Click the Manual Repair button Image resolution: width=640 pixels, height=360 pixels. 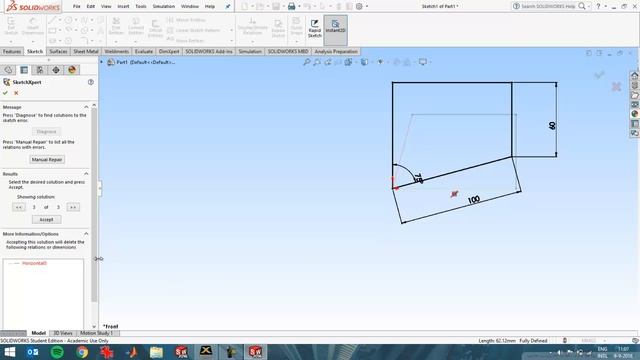(x=47, y=160)
